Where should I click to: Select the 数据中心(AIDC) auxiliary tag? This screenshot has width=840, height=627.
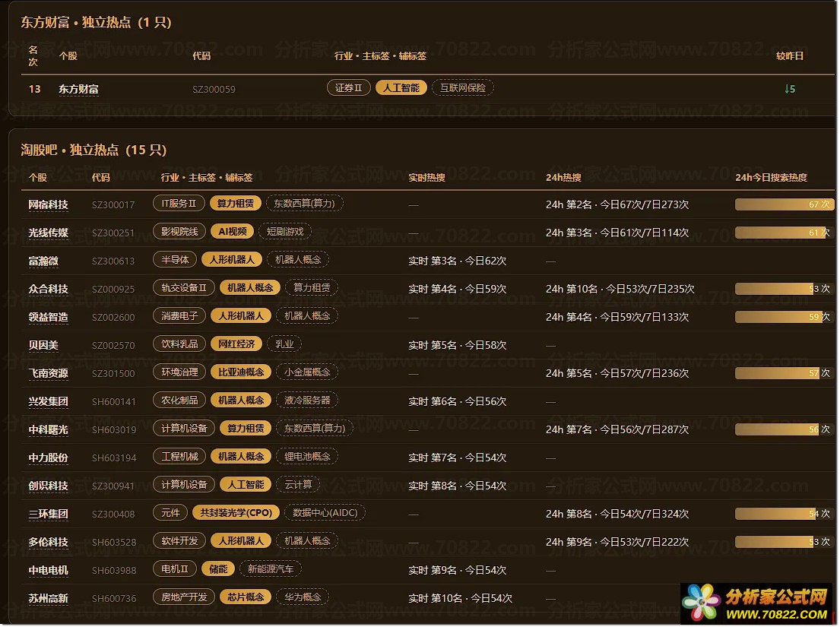click(325, 512)
